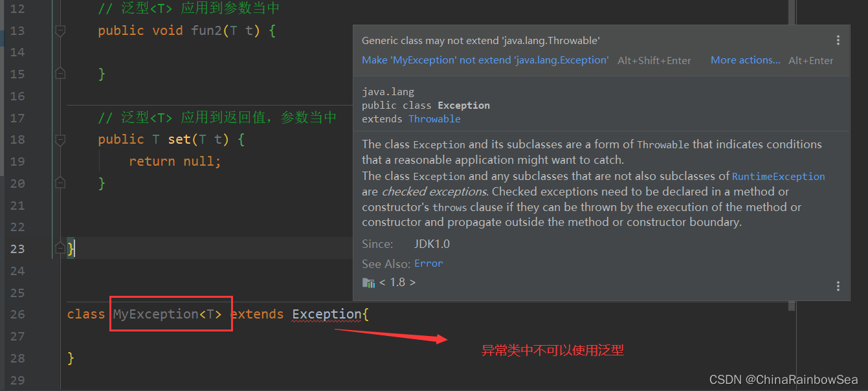868x391 pixels.
Task: Click the fun2 method name
Action: (x=206, y=30)
